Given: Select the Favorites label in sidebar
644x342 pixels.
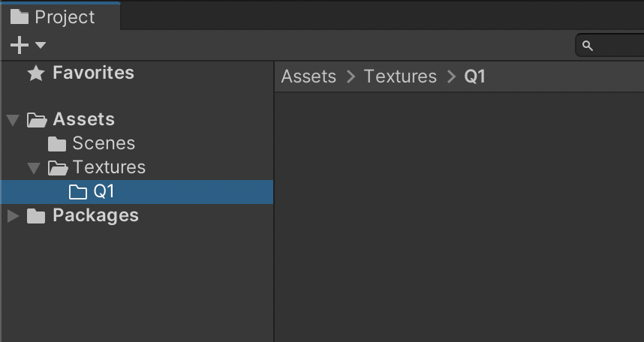Looking at the screenshot, I should [x=93, y=73].
